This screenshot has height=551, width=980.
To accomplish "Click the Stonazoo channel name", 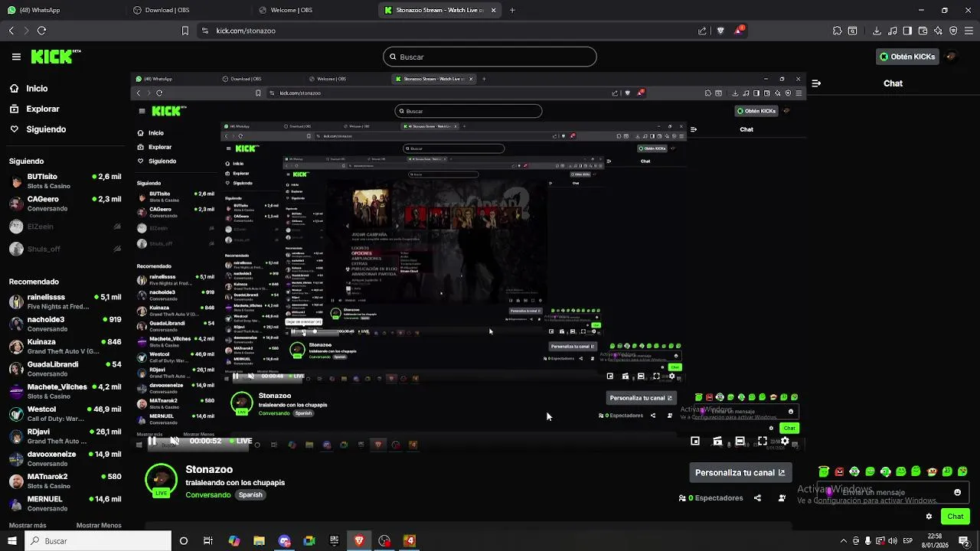I will (x=209, y=470).
